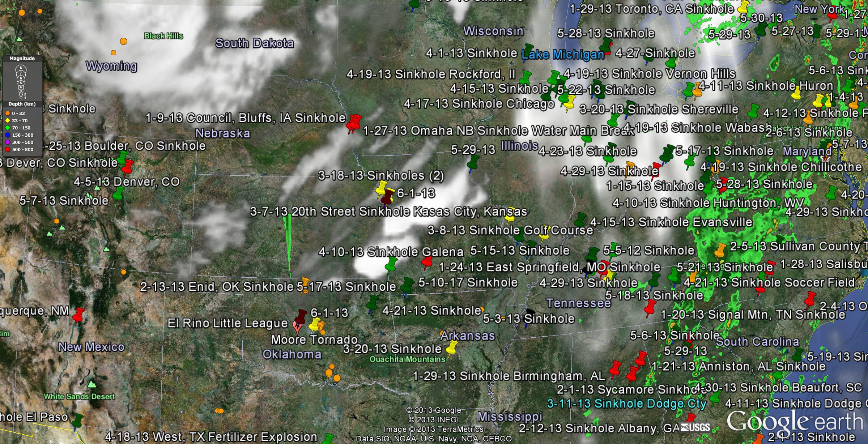Click green pushpin for 4-5-13 Denver, CO

(x=118, y=194)
